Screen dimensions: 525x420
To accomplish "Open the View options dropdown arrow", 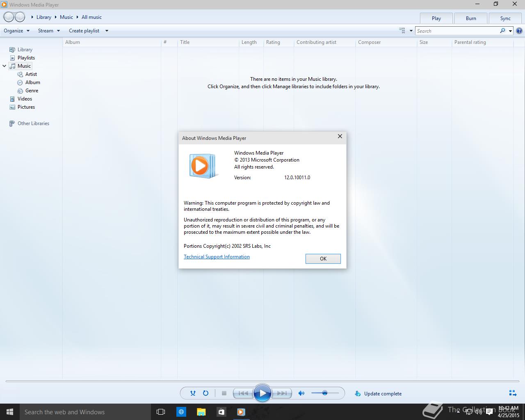I will pyautogui.click(x=411, y=31).
